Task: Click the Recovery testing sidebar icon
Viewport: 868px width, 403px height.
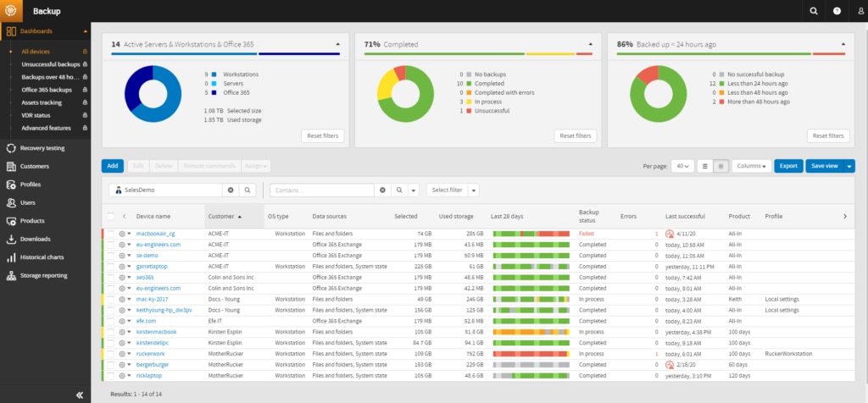Action: 10,148
